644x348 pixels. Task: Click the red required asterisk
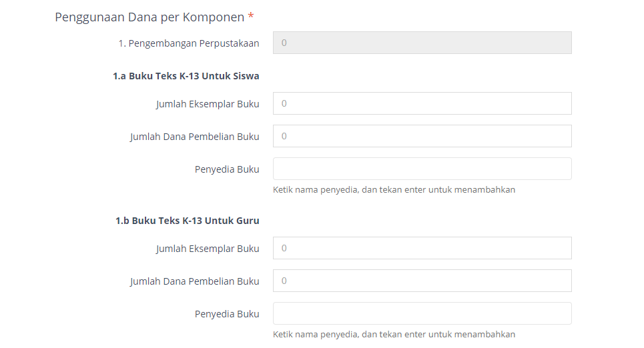click(x=250, y=17)
